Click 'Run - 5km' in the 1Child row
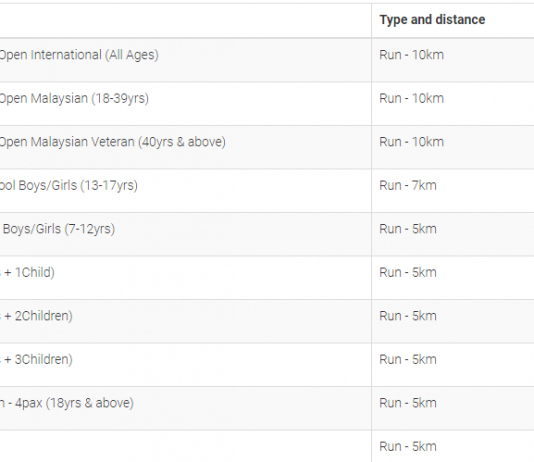This screenshot has height=462, width=534. coord(408,273)
